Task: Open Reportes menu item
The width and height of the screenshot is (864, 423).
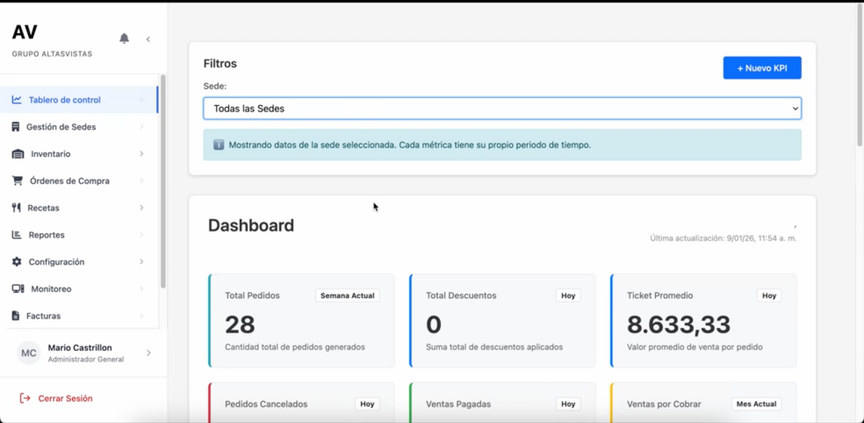Action: 79,235
